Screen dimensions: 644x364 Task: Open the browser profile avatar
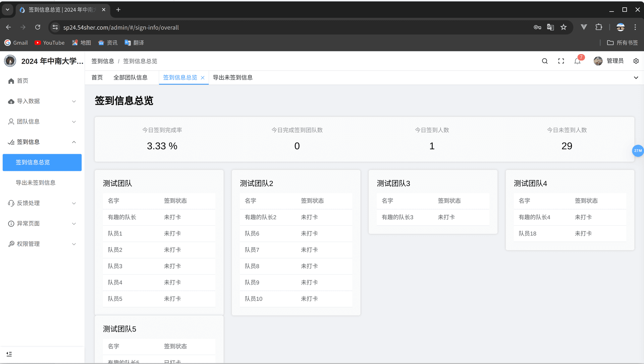click(621, 27)
